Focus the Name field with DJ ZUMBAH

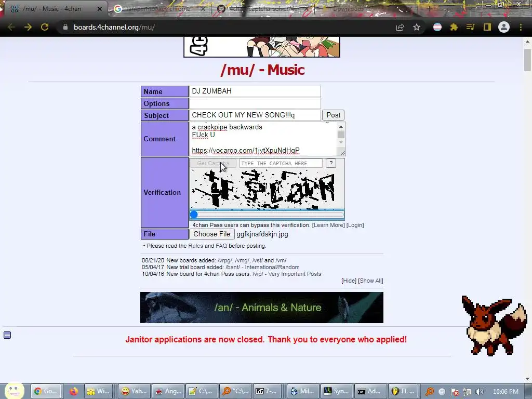coord(255,91)
